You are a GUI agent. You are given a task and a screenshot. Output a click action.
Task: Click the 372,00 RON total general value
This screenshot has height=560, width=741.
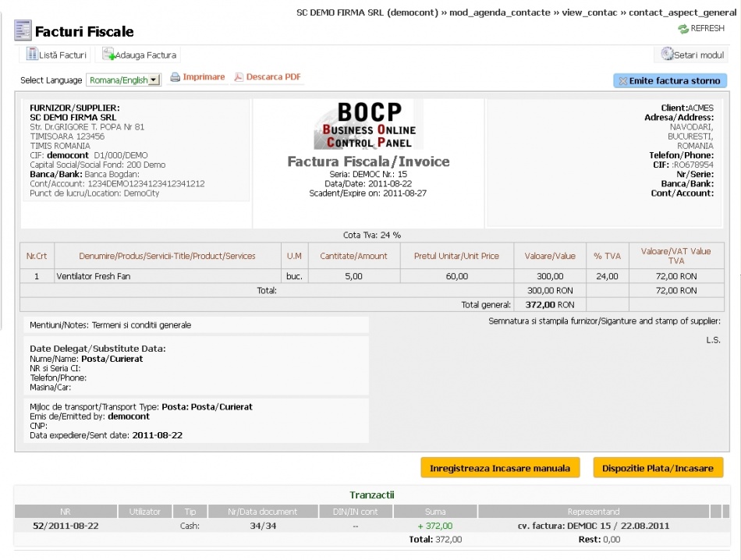(x=550, y=305)
